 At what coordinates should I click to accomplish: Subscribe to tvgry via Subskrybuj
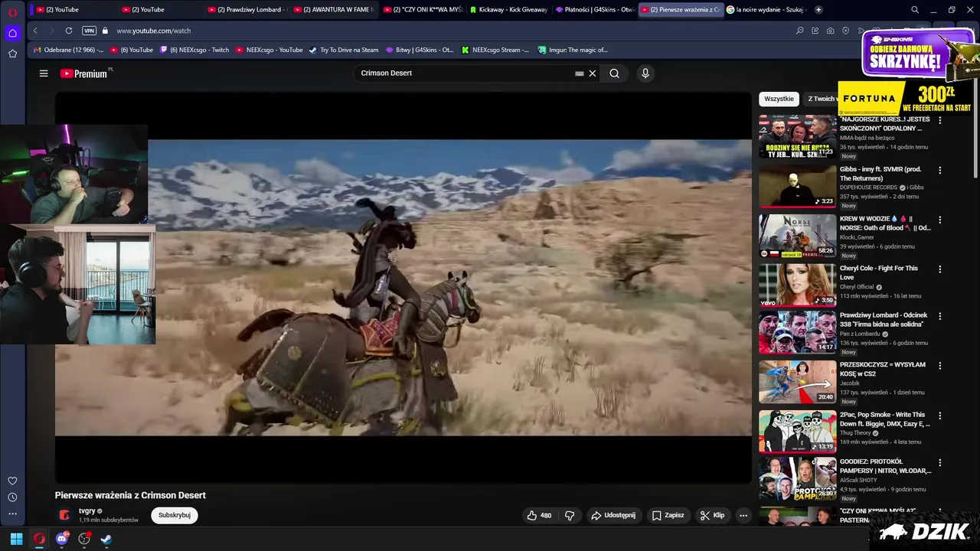pos(175,515)
